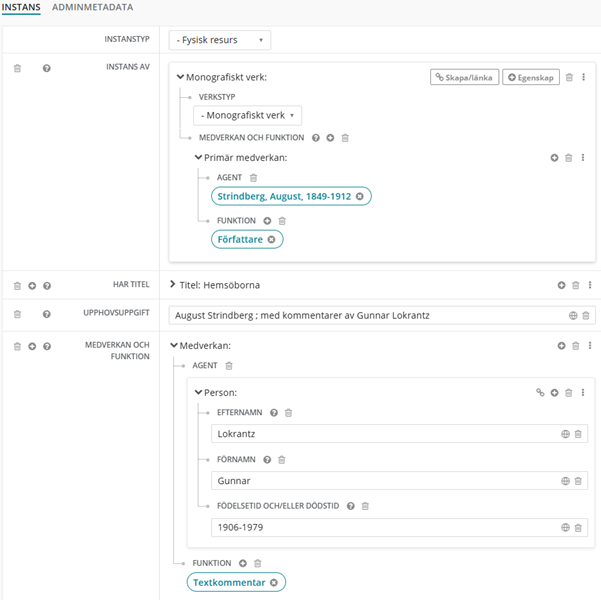
Task: Open more options for Medverkan
Action: click(590, 345)
